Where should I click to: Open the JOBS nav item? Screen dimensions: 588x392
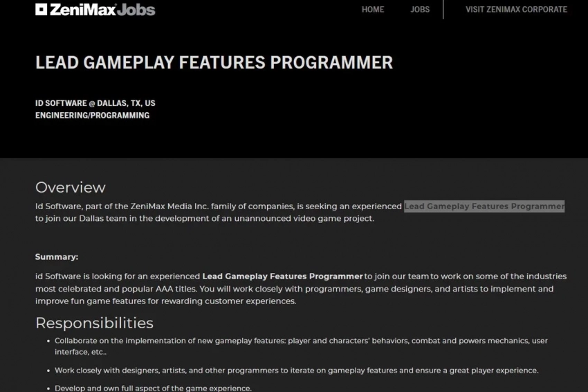(419, 10)
